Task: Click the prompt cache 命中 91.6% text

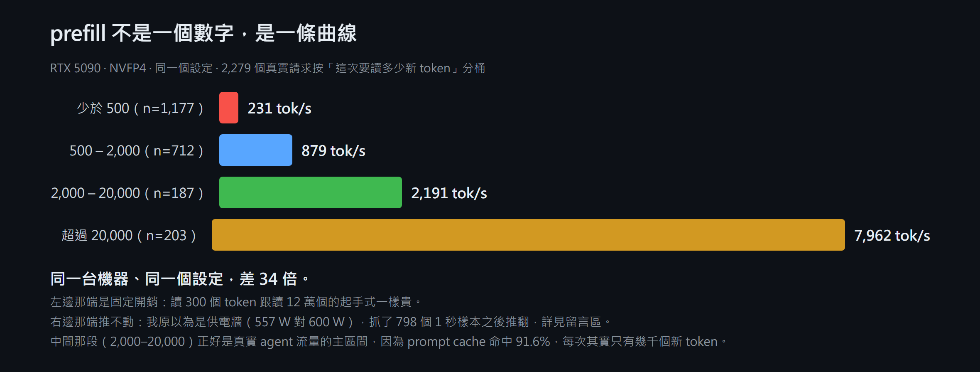Action: (479, 342)
